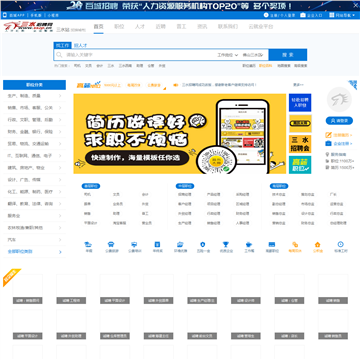Click the shield icon (五险一金)

click(203, 244)
